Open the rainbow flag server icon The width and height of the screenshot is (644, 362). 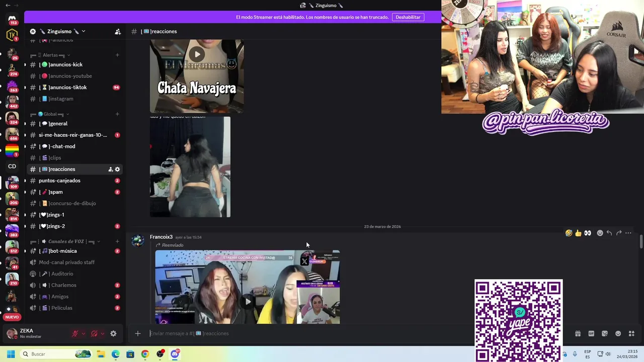12,150
